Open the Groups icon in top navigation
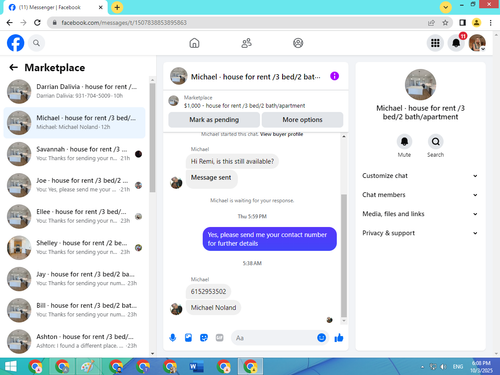 coord(298,43)
